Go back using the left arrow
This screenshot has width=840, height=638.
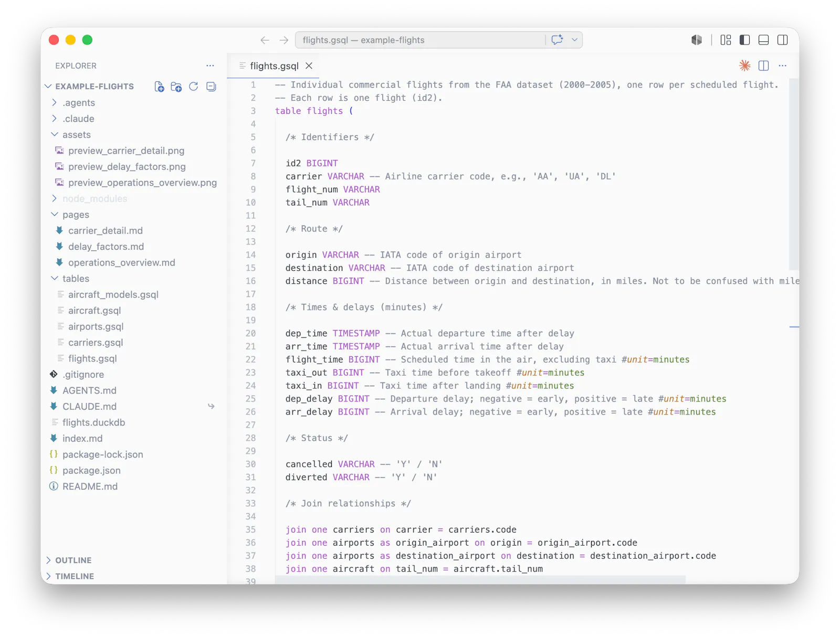pyautogui.click(x=265, y=40)
